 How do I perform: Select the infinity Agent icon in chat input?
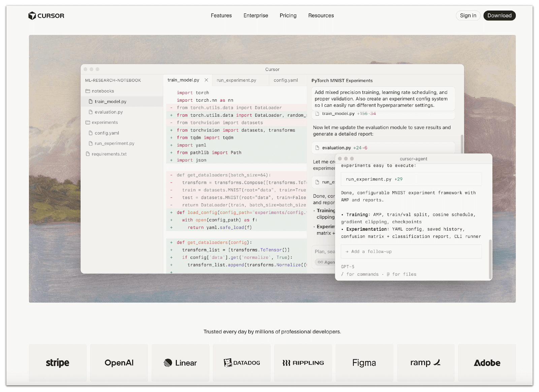click(320, 262)
